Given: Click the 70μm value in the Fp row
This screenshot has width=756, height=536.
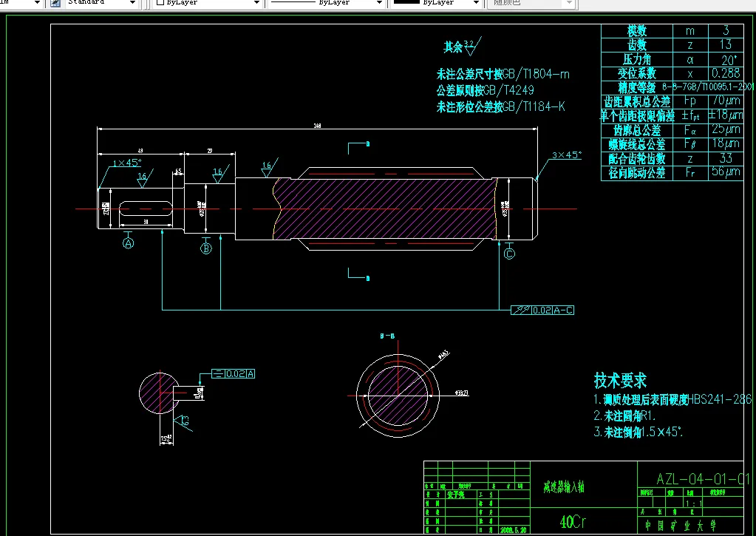Looking at the screenshot, I should point(726,101).
